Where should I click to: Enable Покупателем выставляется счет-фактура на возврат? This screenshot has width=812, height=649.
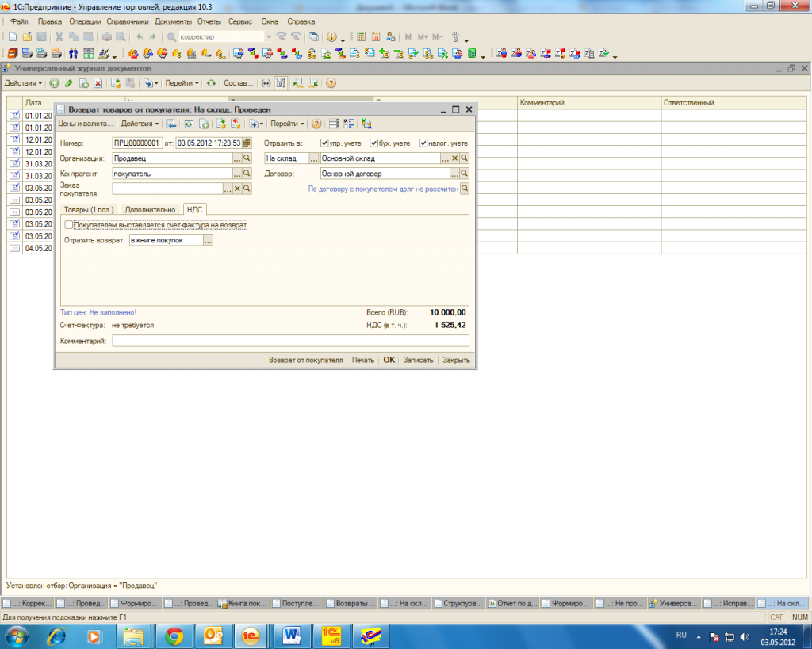pos(69,226)
